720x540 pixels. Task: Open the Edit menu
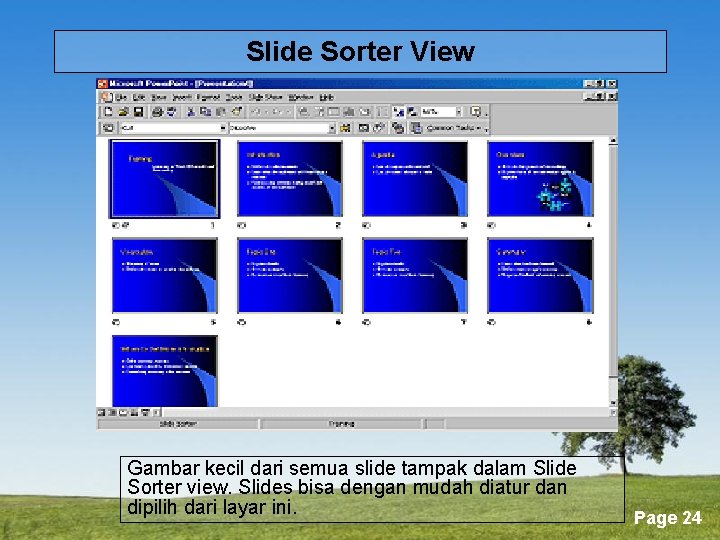[x=139, y=97]
